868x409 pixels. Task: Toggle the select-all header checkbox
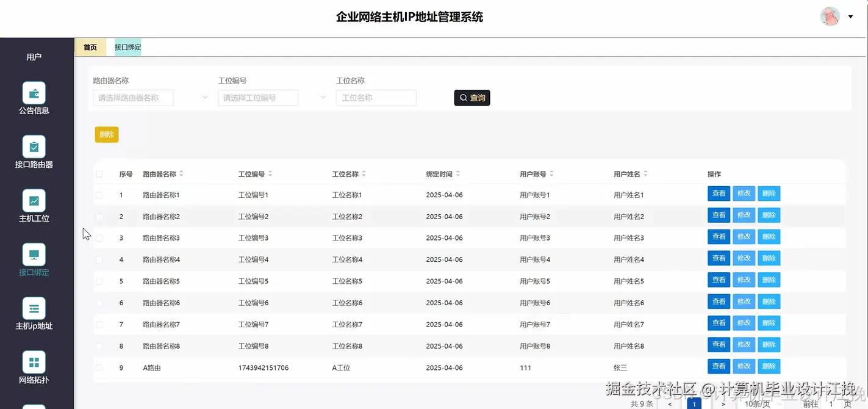click(99, 174)
